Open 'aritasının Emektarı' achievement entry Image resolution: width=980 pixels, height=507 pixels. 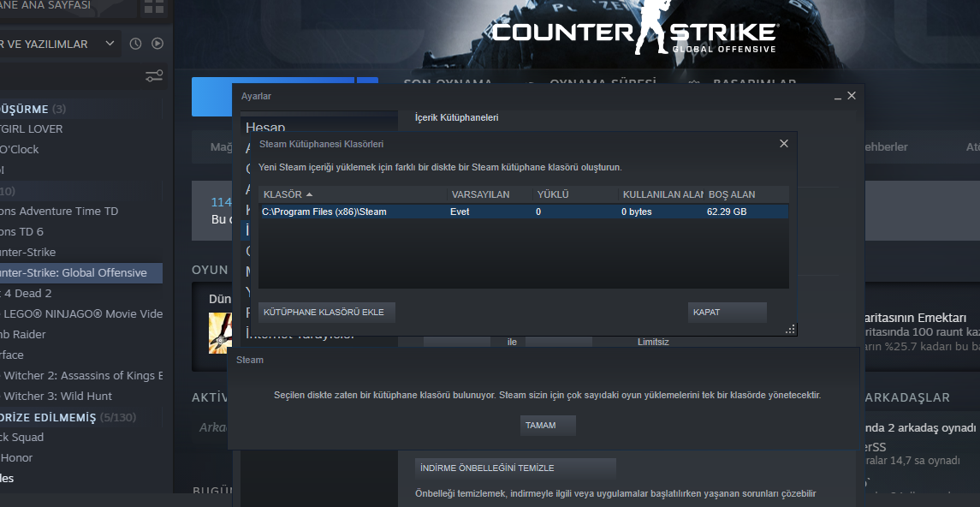click(917, 317)
